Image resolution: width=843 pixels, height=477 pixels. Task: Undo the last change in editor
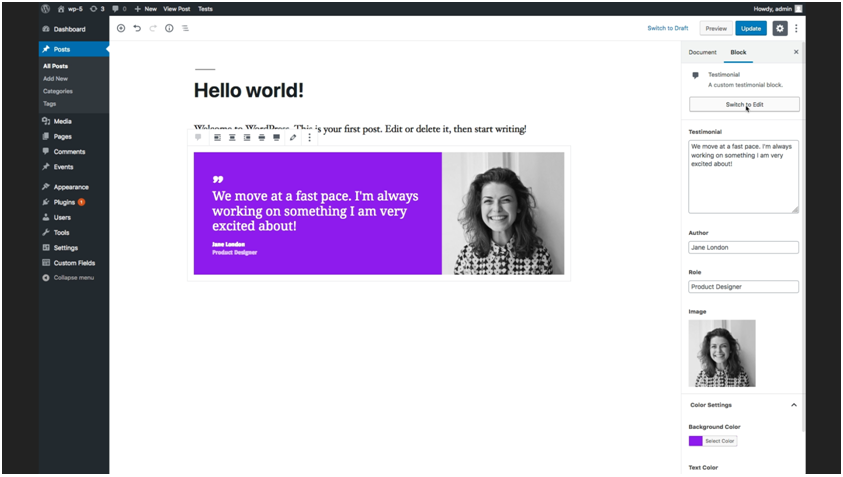pyautogui.click(x=137, y=28)
